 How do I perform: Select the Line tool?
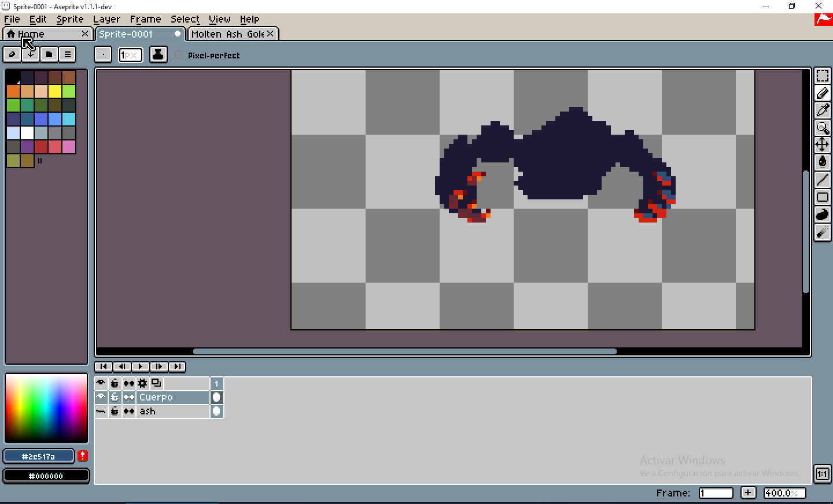click(x=822, y=180)
